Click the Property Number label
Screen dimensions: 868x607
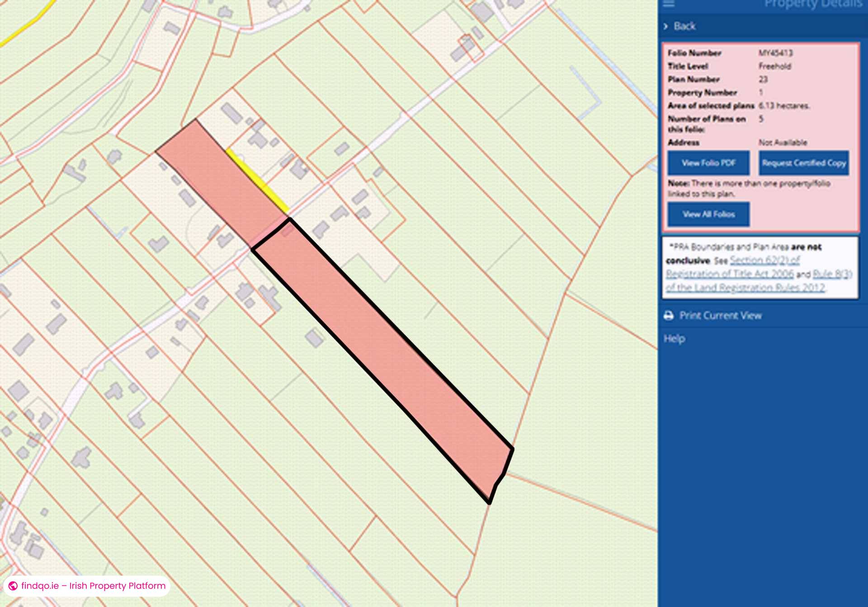tap(703, 92)
